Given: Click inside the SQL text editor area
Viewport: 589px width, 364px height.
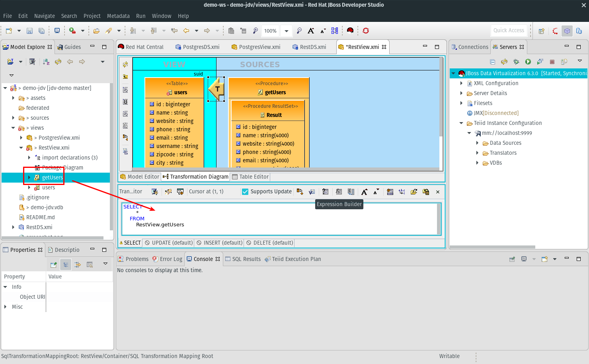Looking at the screenshot, I should click(x=279, y=219).
